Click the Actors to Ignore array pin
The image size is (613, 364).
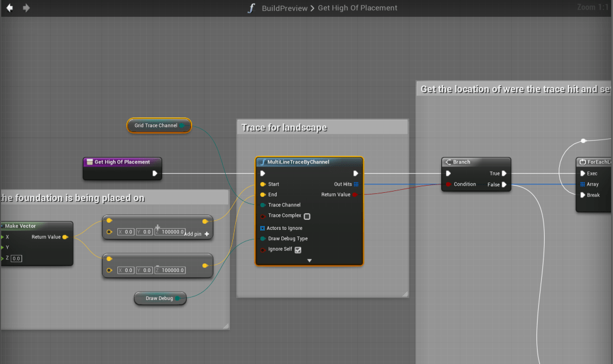[262, 228]
